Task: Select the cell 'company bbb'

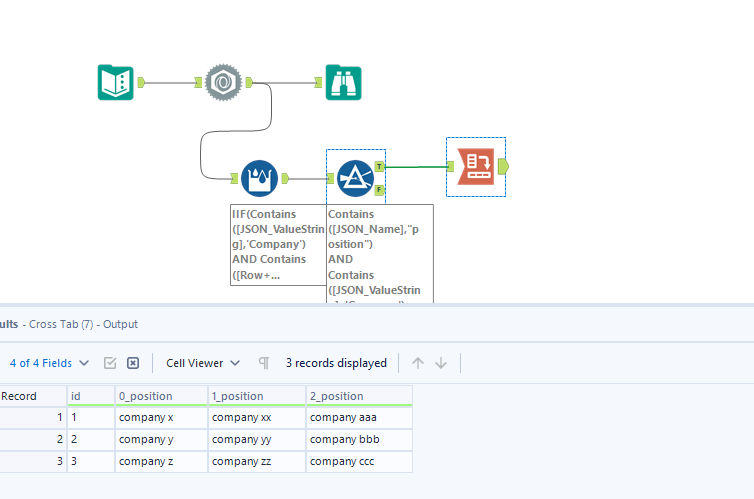Action: pos(359,439)
